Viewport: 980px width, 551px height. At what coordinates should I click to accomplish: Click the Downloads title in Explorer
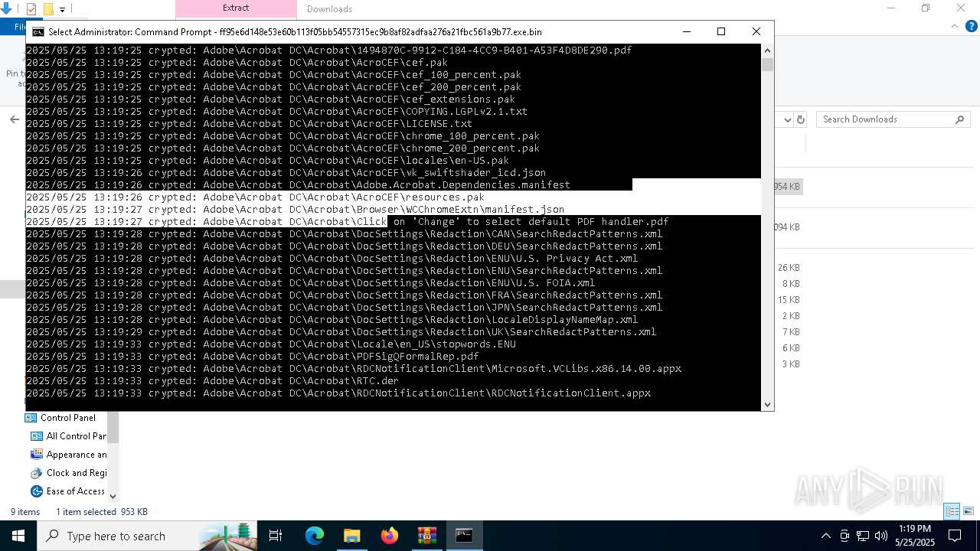point(329,9)
